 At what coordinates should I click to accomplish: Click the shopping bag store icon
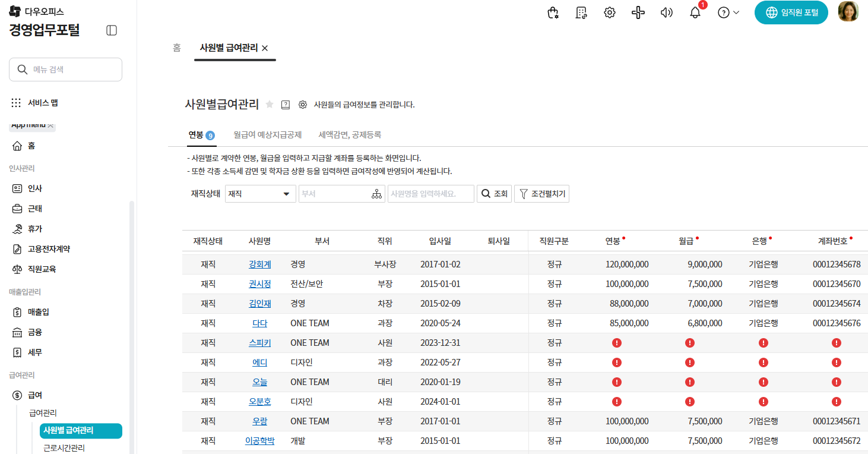coord(553,12)
